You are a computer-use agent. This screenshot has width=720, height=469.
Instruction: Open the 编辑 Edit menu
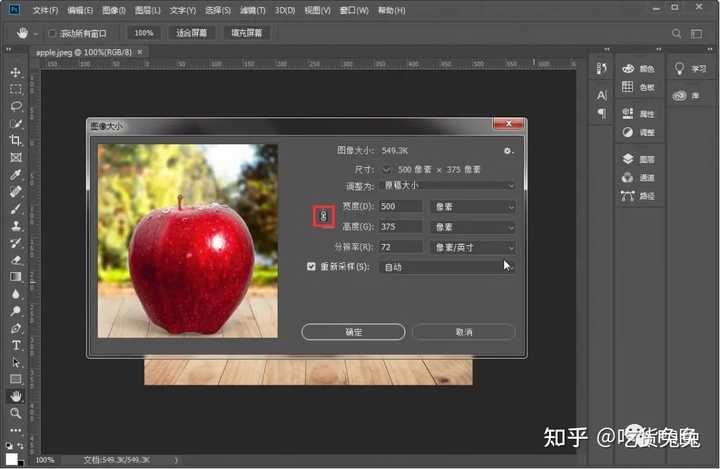(79, 10)
